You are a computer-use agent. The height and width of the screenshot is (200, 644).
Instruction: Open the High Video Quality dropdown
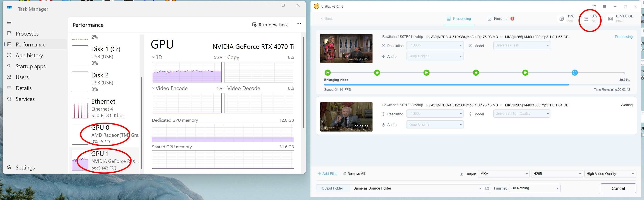610,174
